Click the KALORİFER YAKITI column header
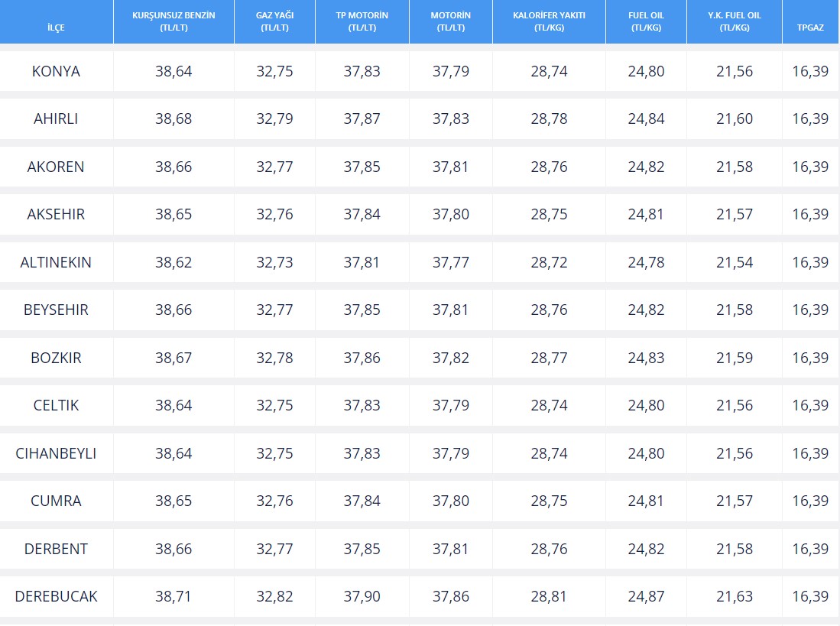The image size is (840, 626). (x=549, y=21)
